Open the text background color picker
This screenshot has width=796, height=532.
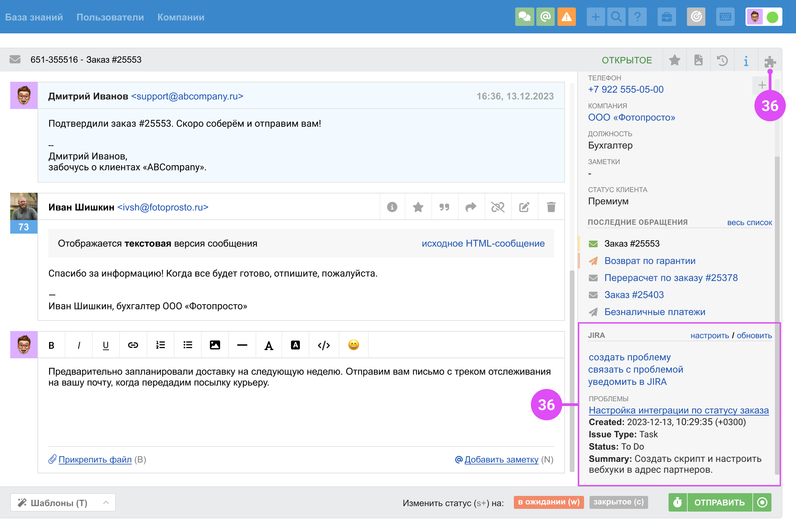(295, 345)
